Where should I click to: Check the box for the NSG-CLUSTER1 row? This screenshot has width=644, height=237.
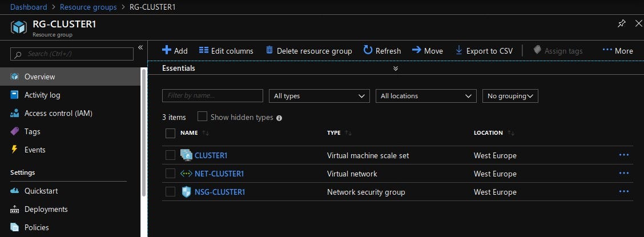click(171, 192)
